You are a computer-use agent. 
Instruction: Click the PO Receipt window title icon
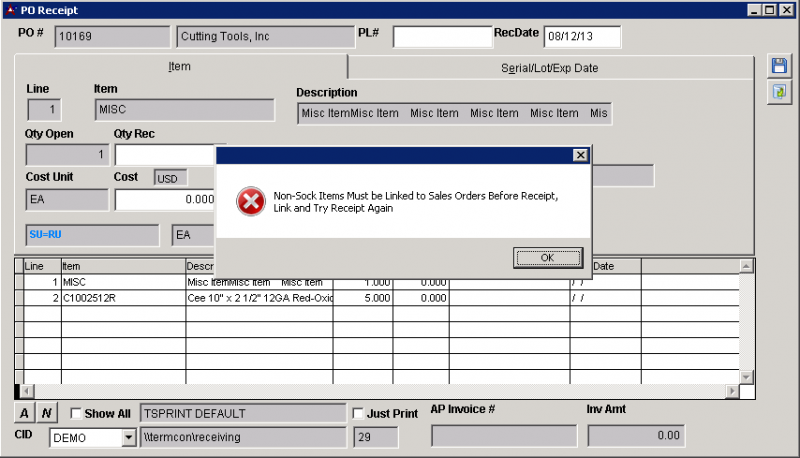tap(9, 9)
